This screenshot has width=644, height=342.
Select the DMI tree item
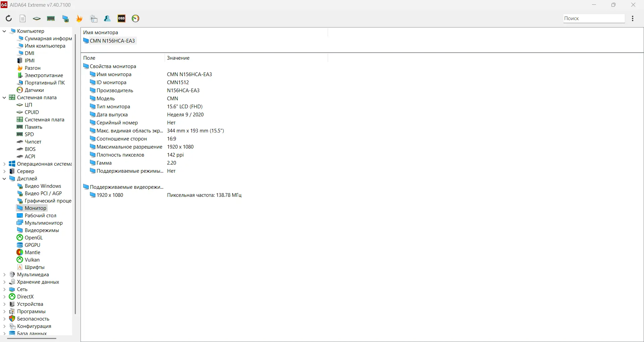pos(26,53)
